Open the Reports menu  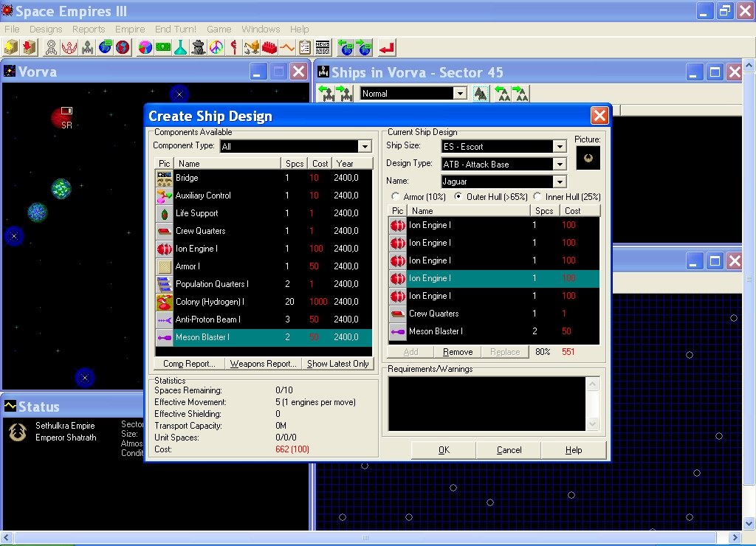89,30
